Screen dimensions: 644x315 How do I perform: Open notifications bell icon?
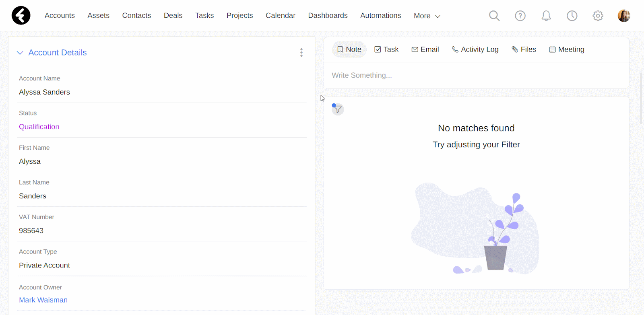point(546,16)
